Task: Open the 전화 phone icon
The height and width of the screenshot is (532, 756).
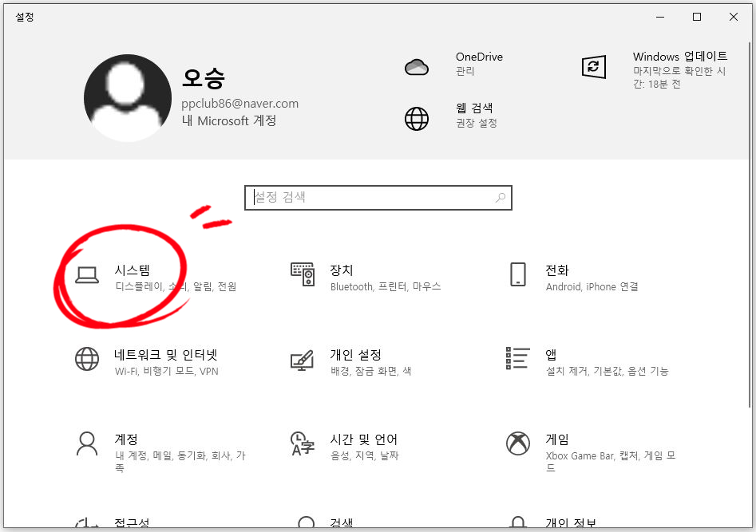Action: [518, 274]
